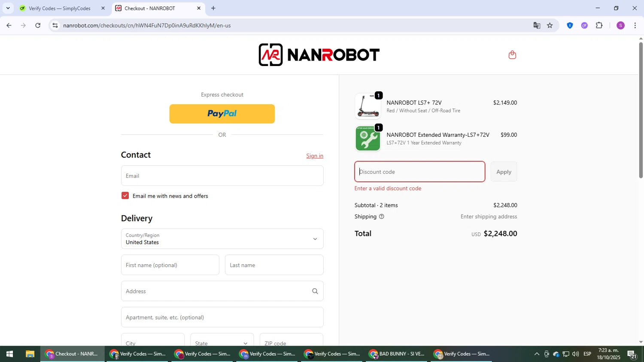Open the Chrome profile avatar
644x362 pixels.
[x=620, y=25]
